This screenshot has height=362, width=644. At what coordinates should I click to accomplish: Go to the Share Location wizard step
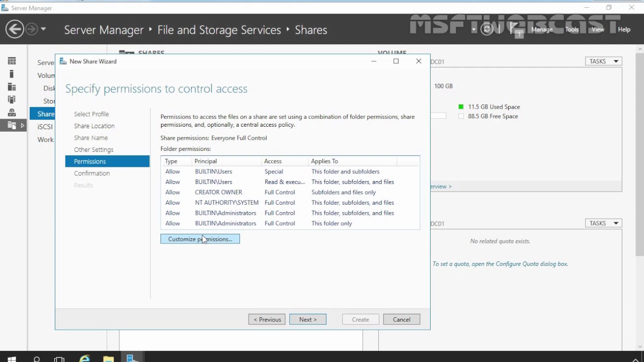tap(94, 126)
